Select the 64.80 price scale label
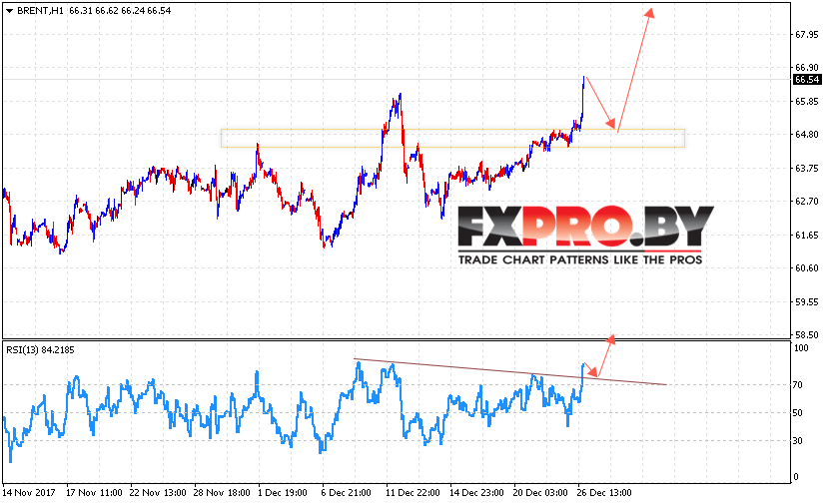 coord(807,135)
